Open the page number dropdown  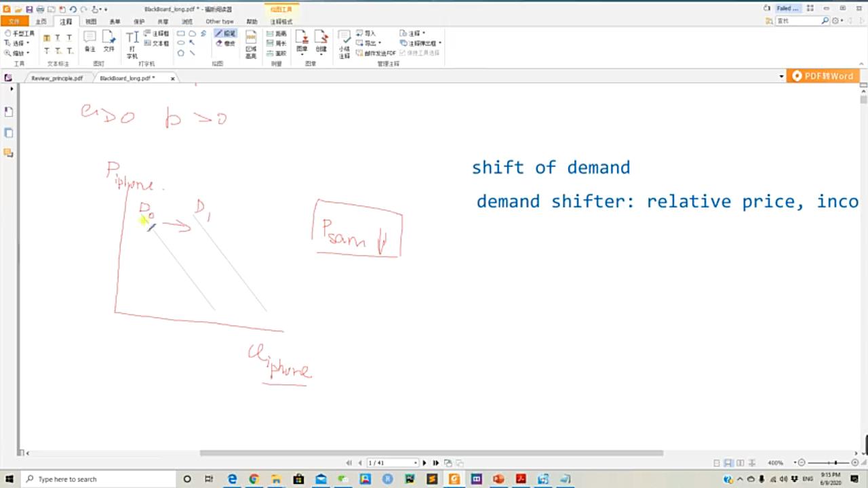(x=416, y=463)
